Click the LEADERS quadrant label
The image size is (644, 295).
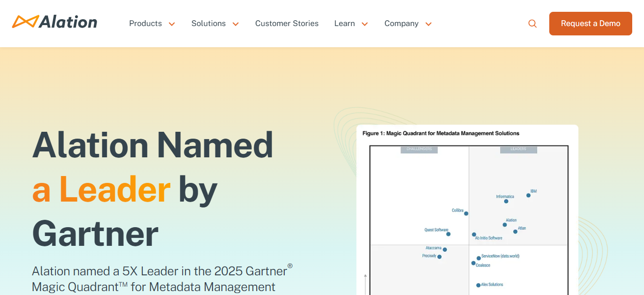pos(518,149)
